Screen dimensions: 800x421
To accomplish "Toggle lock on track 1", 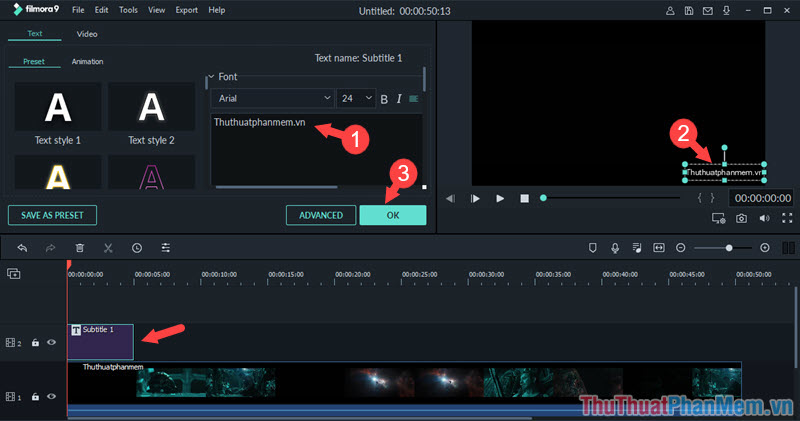I will click(x=35, y=397).
